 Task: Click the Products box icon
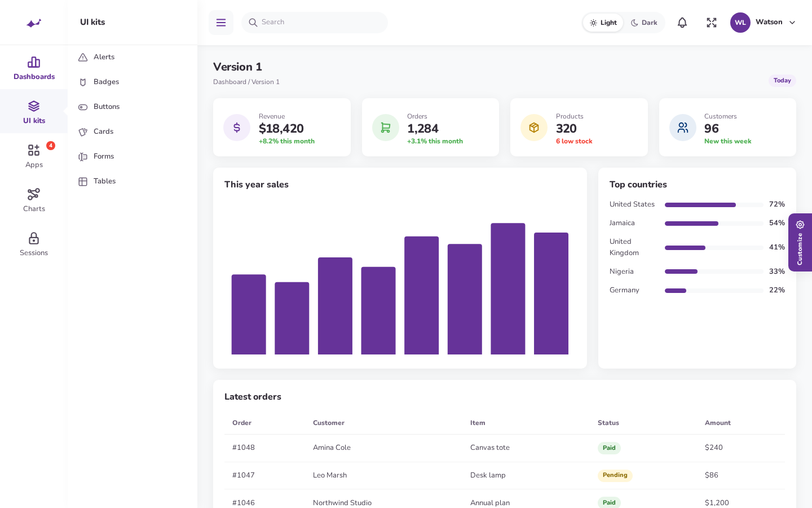(x=534, y=128)
